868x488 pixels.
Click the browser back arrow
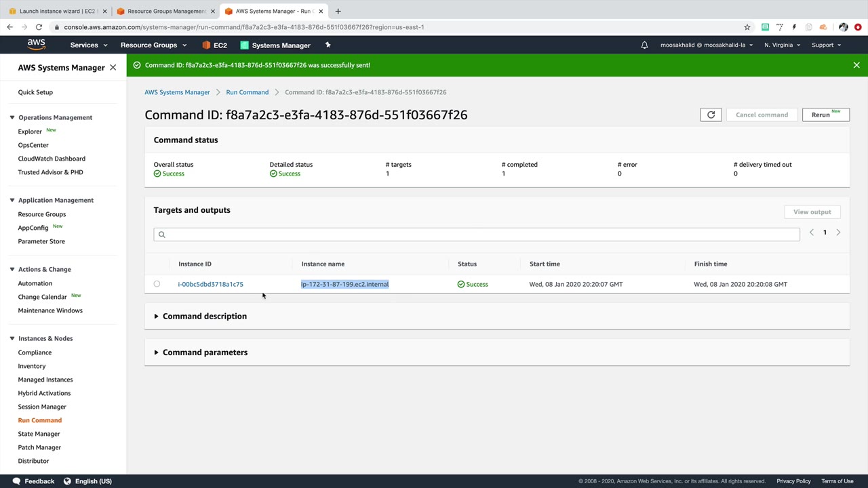click(x=9, y=27)
